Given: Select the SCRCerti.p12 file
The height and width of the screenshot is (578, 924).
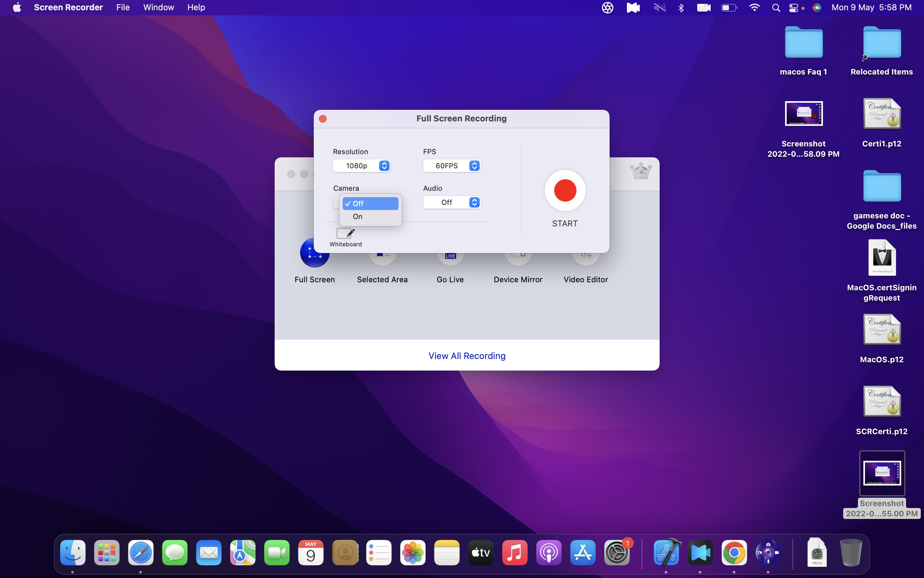Looking at the screenshot, I should click(x=882, y=401).
